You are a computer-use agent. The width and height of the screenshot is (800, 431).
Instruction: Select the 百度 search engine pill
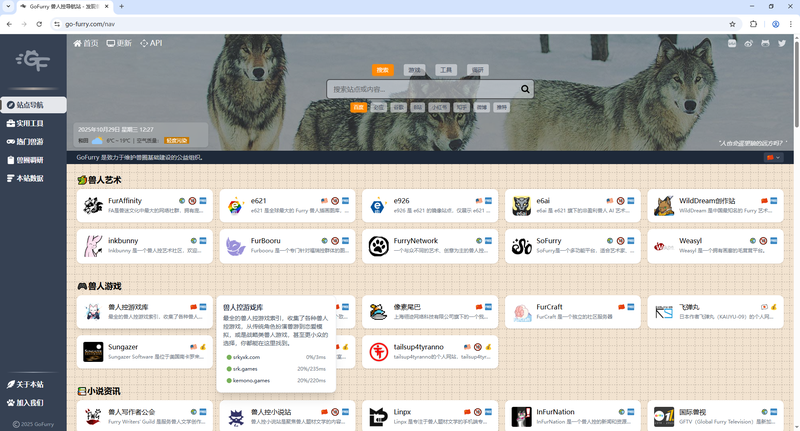pos(359,107)
